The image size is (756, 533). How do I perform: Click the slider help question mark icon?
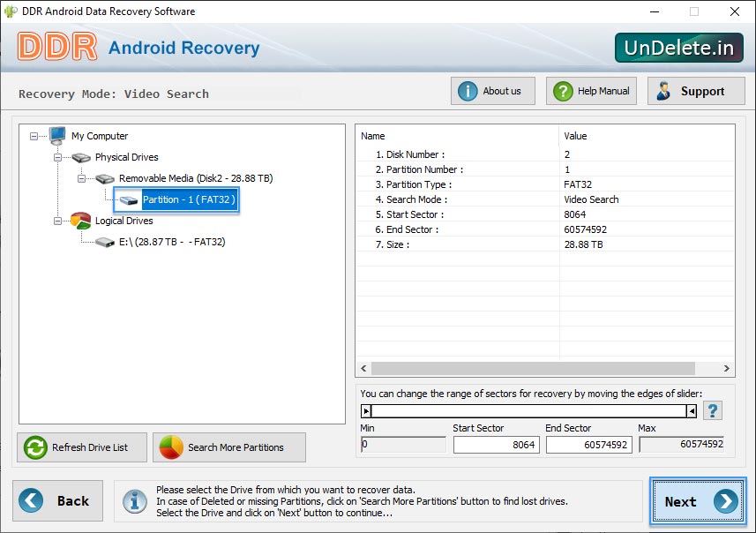713,410
